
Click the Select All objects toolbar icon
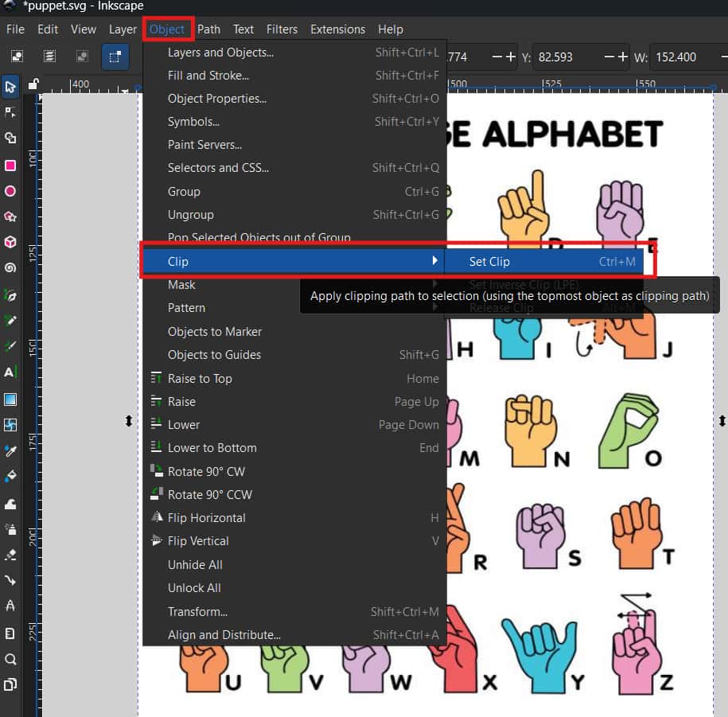(x=18, y=57)
